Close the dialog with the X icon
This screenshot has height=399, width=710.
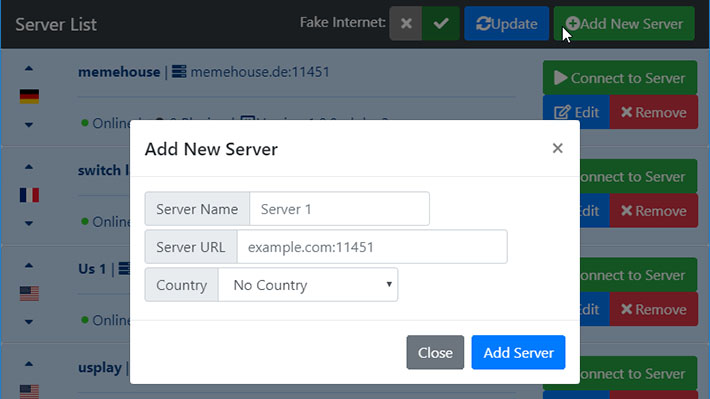[x=557, y=148]
